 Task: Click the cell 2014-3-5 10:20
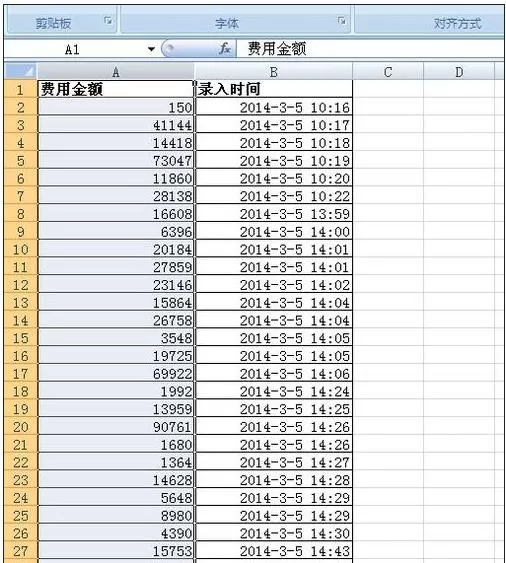coord(274,178)
